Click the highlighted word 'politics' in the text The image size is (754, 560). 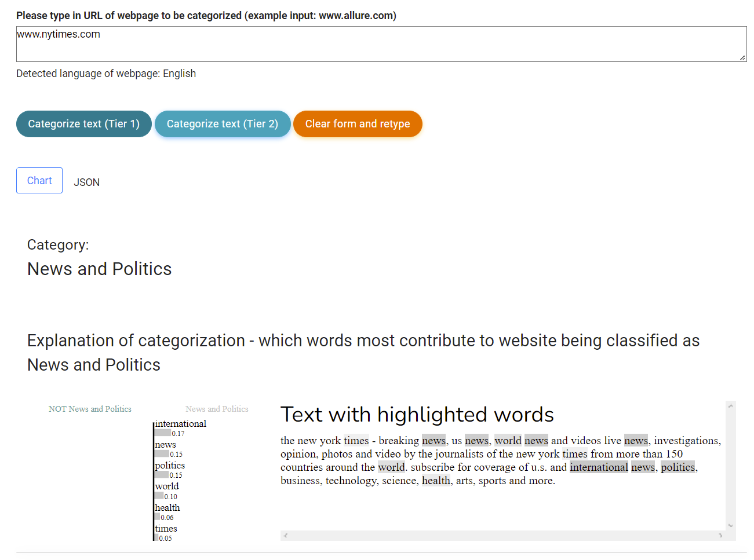click(677, 467)
